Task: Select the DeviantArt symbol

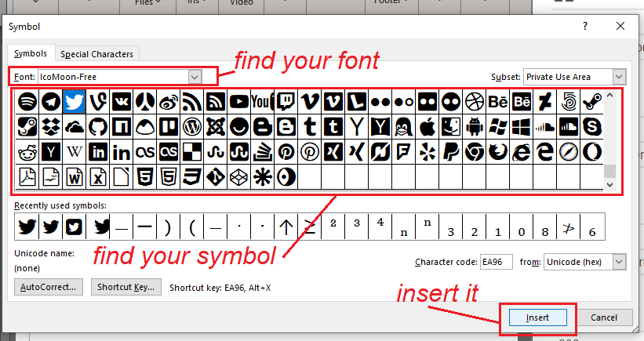Action: (x=545, y=102)
